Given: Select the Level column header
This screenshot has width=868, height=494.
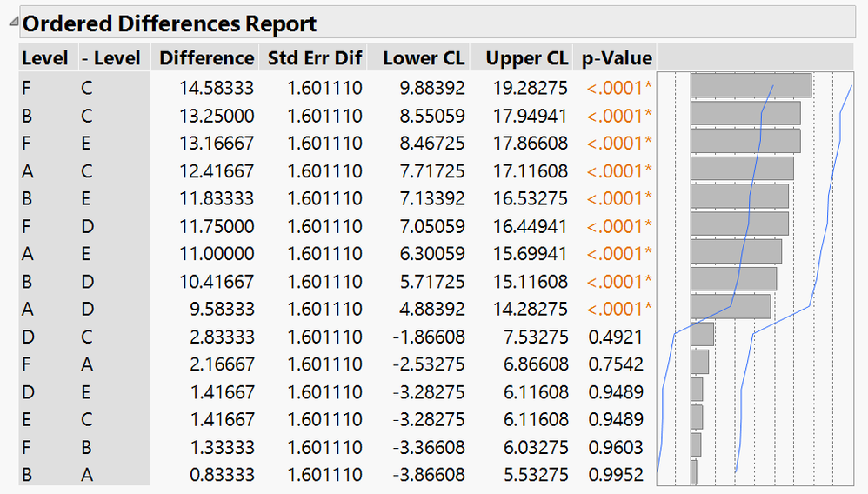Looking at the screenshot, I should (45, 58).
